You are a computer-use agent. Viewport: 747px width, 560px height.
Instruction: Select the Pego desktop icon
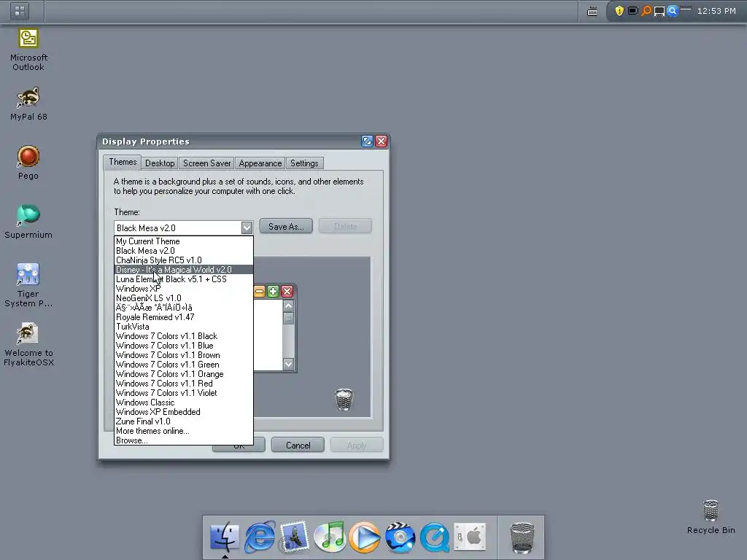point(28,163)
